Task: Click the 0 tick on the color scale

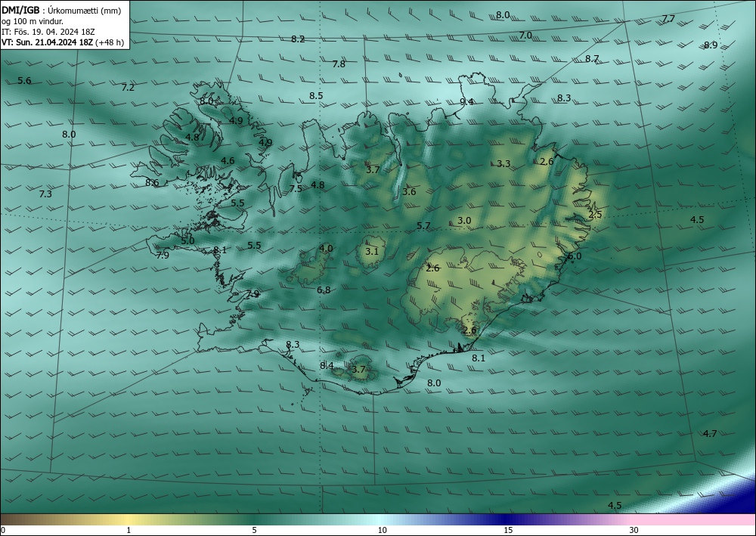Action: 3,530
